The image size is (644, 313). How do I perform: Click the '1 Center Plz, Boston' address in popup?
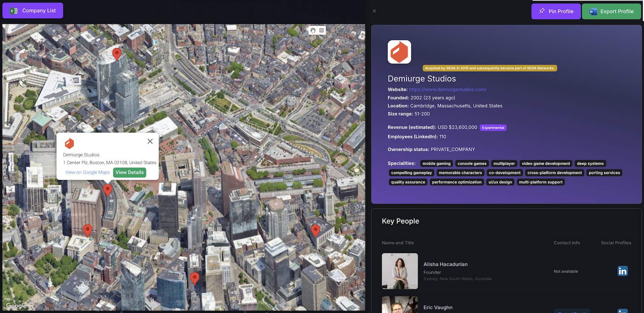110,163
